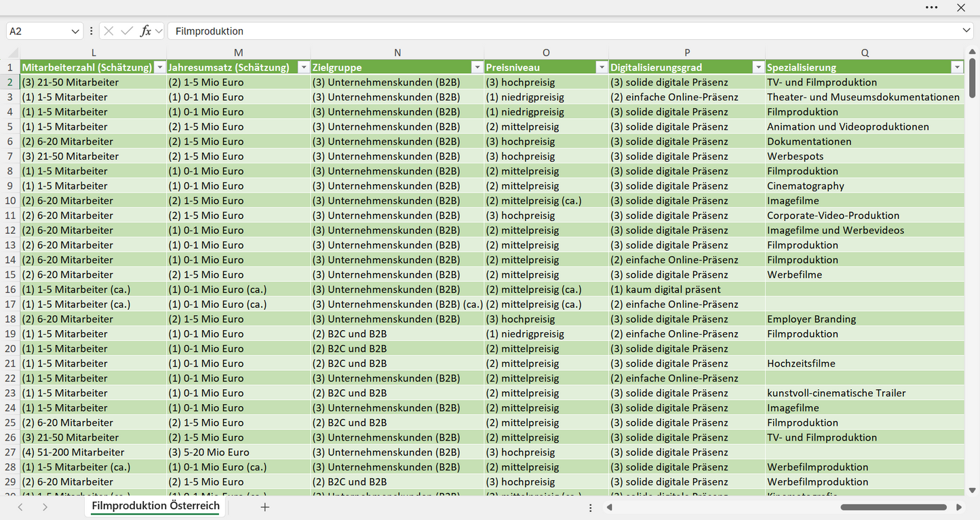Open filter for Preisniveau column
This screenshot has width=980, height=520.
602,67
